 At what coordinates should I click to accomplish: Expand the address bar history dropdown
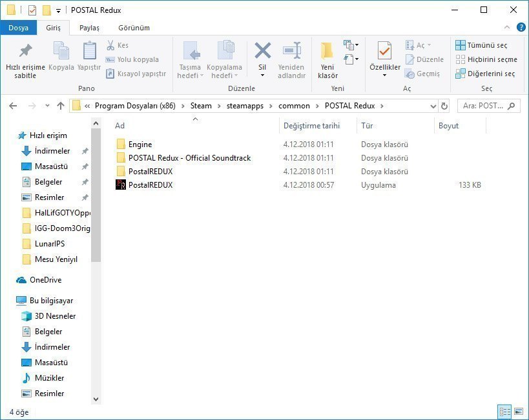[433, 106]
